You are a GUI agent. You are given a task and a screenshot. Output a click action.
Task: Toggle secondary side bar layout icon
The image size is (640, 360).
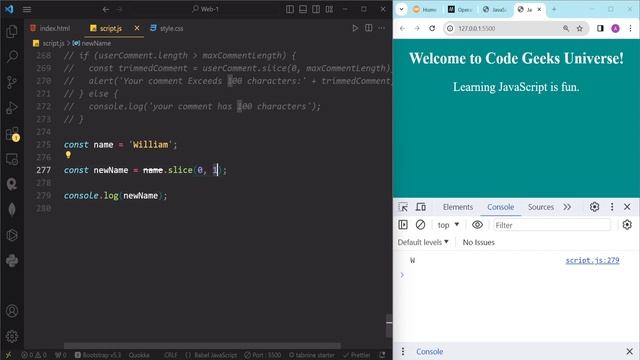pyautogui.click(x=316, y=9)
